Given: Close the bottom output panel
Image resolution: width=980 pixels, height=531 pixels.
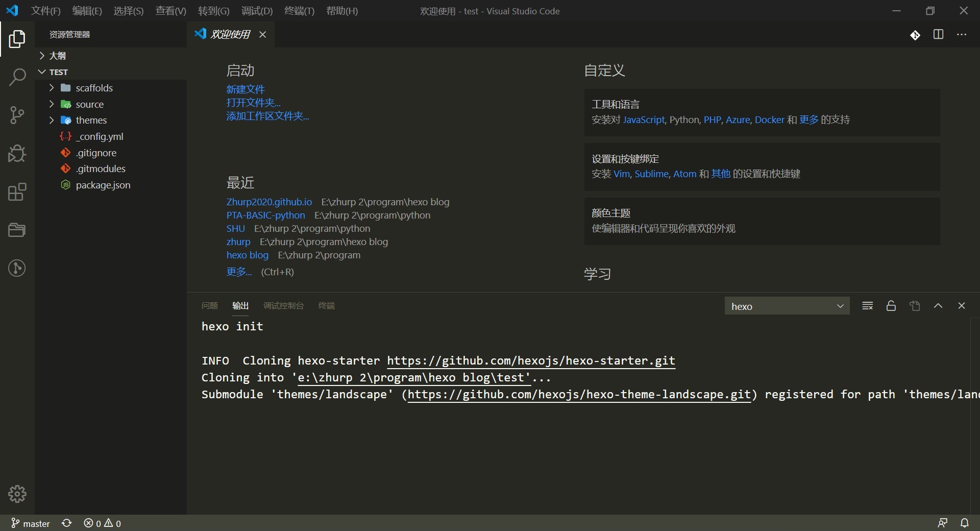Looking at the screenshot, I should (962, 306).
